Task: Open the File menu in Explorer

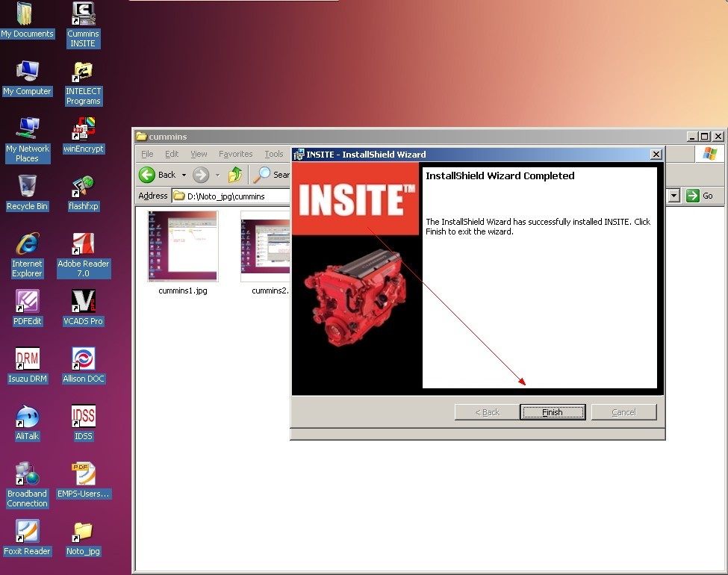Action: pos(147,154)
